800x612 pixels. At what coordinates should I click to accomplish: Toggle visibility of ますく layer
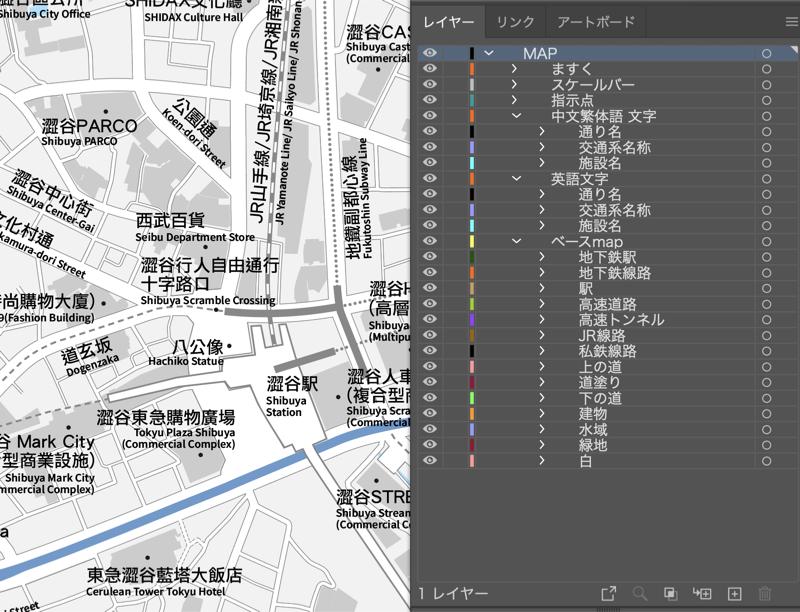[x=430, y=68]
